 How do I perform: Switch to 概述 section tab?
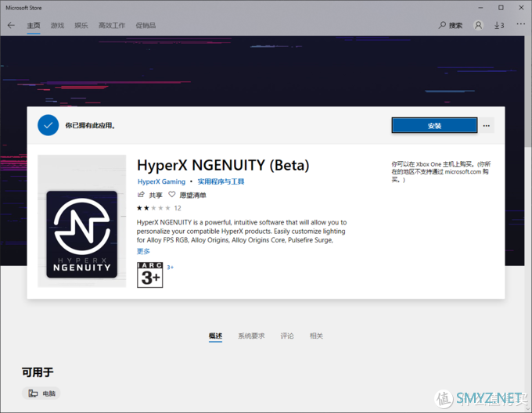pyautogui.click(x=215, y=336)
